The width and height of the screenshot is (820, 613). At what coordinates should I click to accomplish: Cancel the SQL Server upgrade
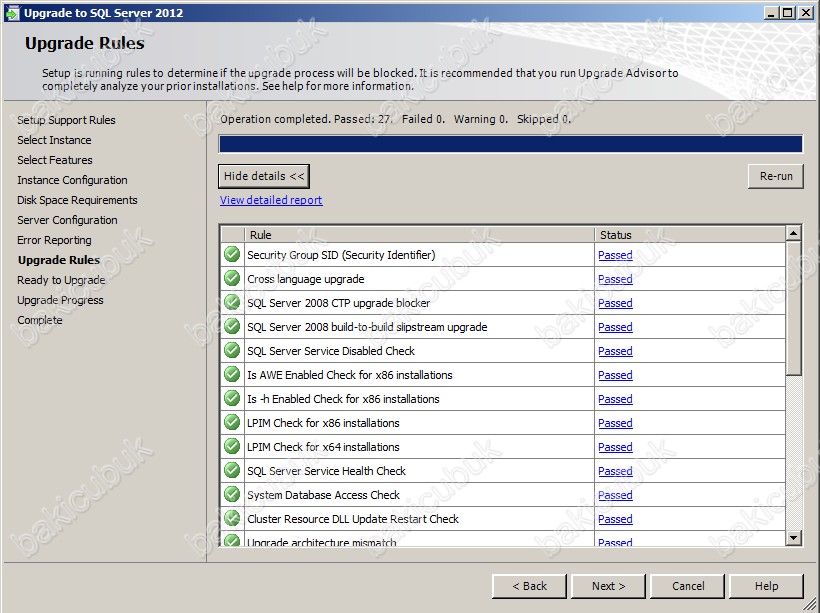click(x=688, y=586)
